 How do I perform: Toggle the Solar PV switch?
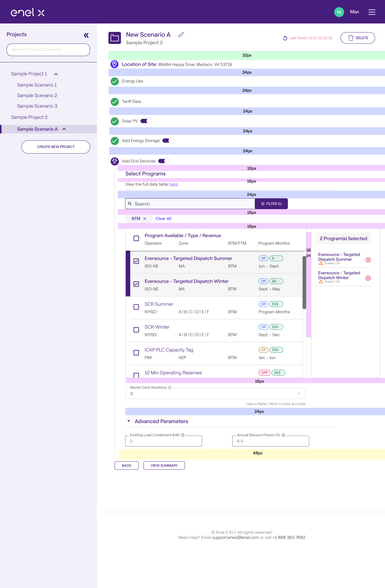[146, 121]
